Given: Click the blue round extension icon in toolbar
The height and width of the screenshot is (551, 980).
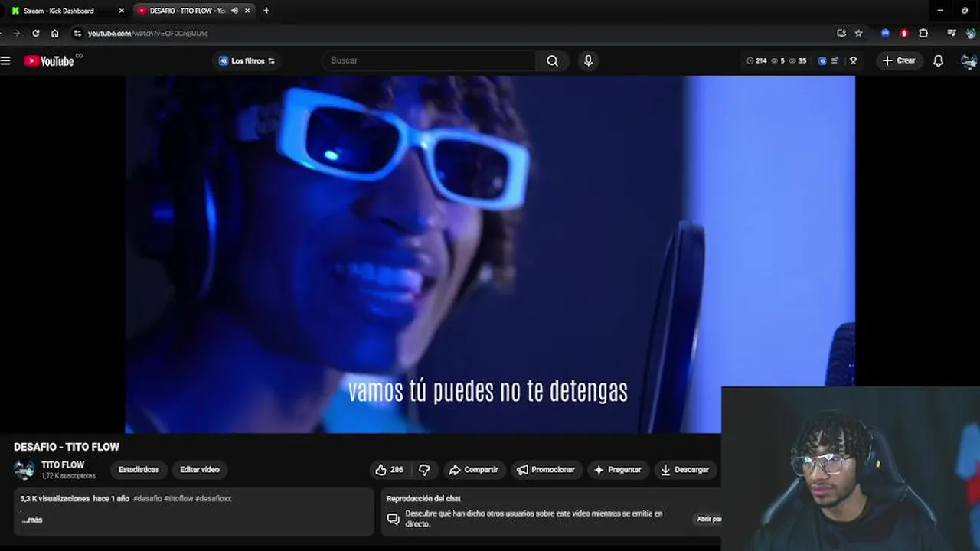Looking at the screenshot, I should [x=885, y=33].
